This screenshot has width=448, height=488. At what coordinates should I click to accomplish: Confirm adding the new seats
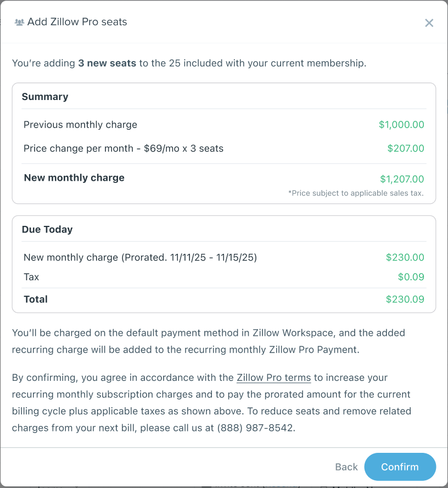pyautogui.click(x=400, y=467)
